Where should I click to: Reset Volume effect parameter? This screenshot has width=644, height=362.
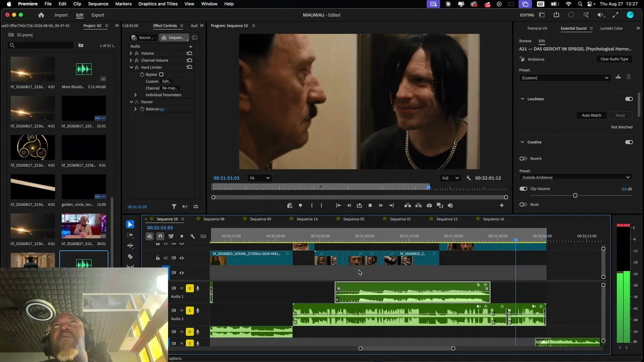click(189, 53)
